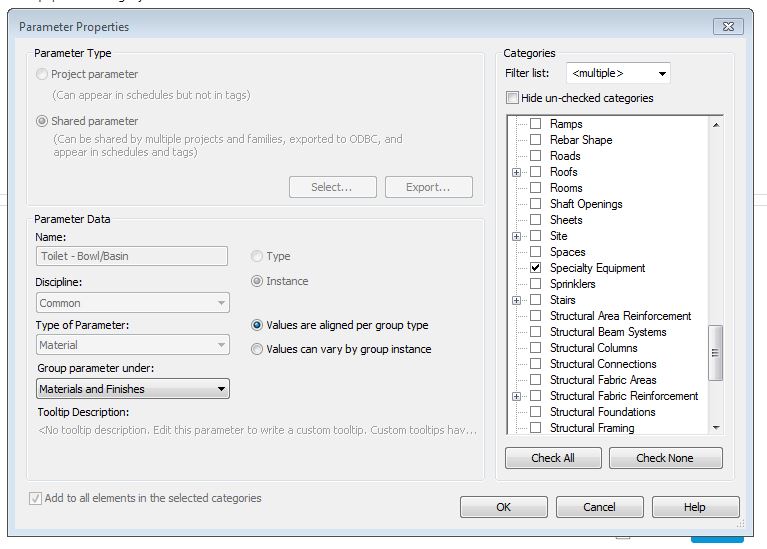Select the Sprinklers tree label

pyautogui.click(x=572, y=284)
